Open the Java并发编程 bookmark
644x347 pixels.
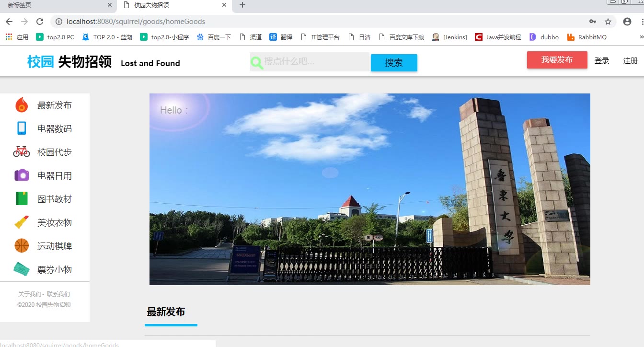click(498, 37)
